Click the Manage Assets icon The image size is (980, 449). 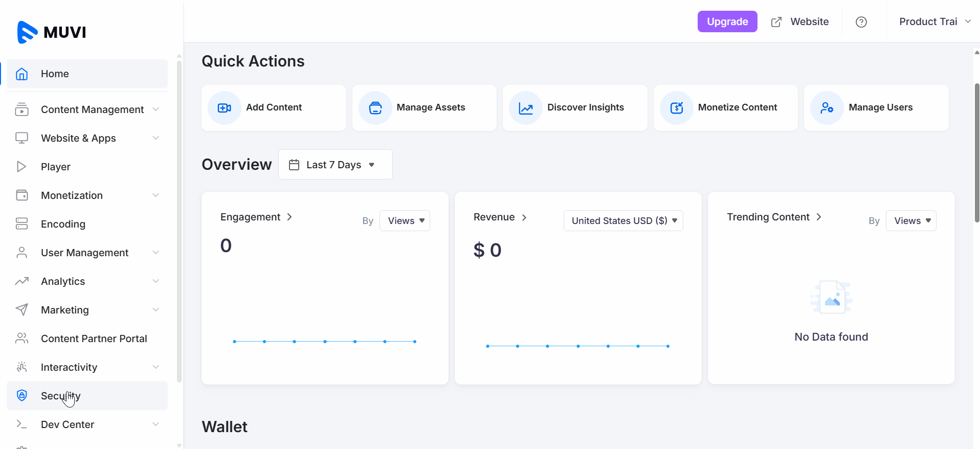click(375, 108)
